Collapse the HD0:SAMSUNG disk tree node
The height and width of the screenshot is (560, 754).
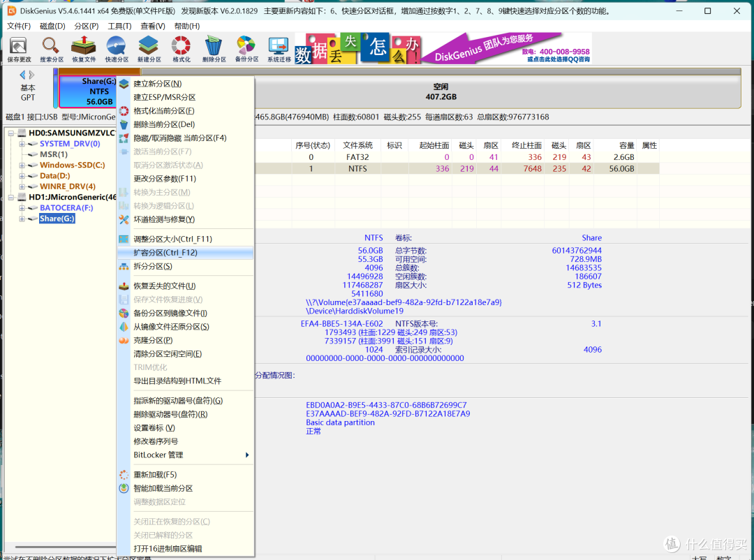tap(11, 133)
